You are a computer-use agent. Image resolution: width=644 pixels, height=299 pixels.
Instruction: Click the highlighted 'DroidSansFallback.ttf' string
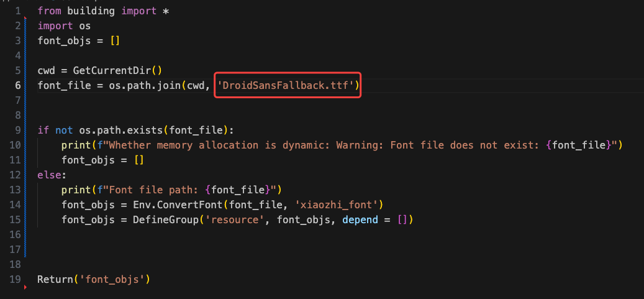(x=288, y=85)
